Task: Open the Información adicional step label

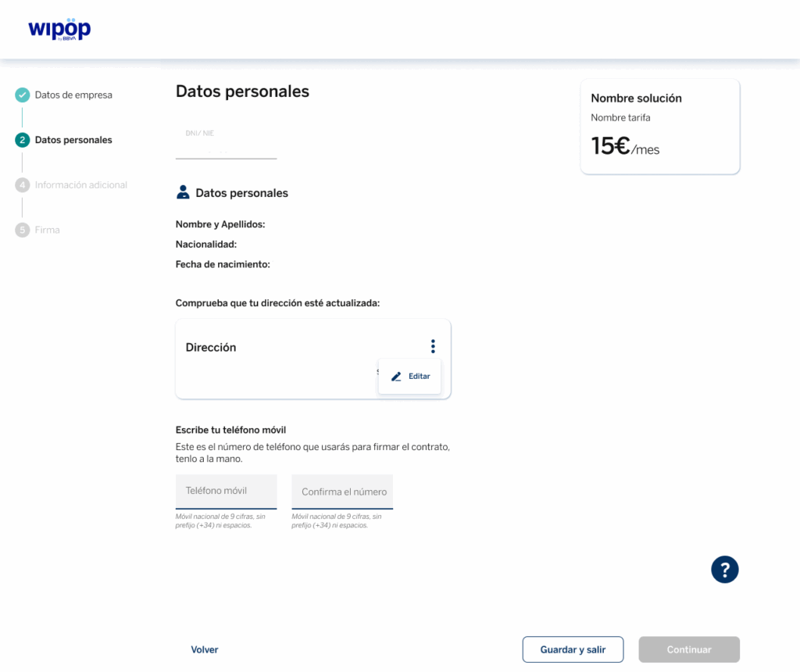Action: click(x=80, y=185)
